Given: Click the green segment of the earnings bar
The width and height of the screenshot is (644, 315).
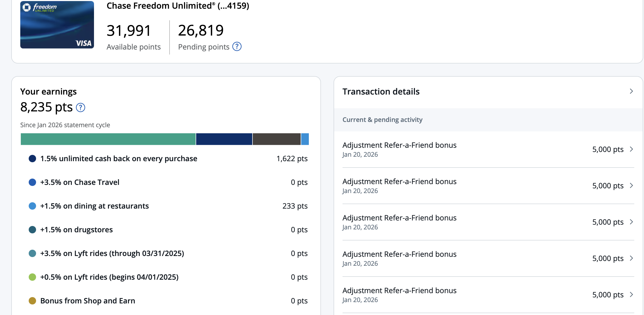Looking at the screenshot, I should [108, 139].
